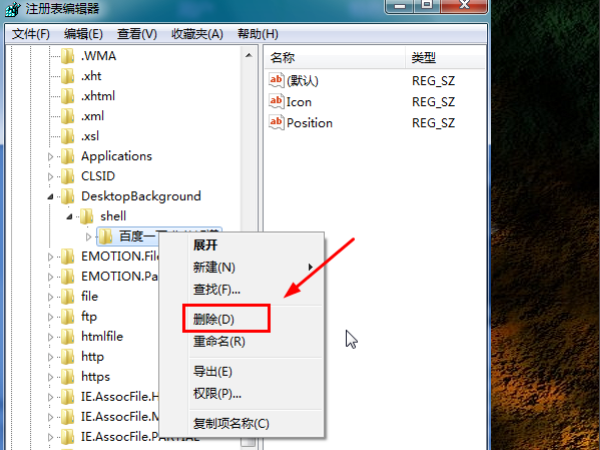Click the .xml key folder icon
This screenshot has width=600, height=450.
click(68, 116)
